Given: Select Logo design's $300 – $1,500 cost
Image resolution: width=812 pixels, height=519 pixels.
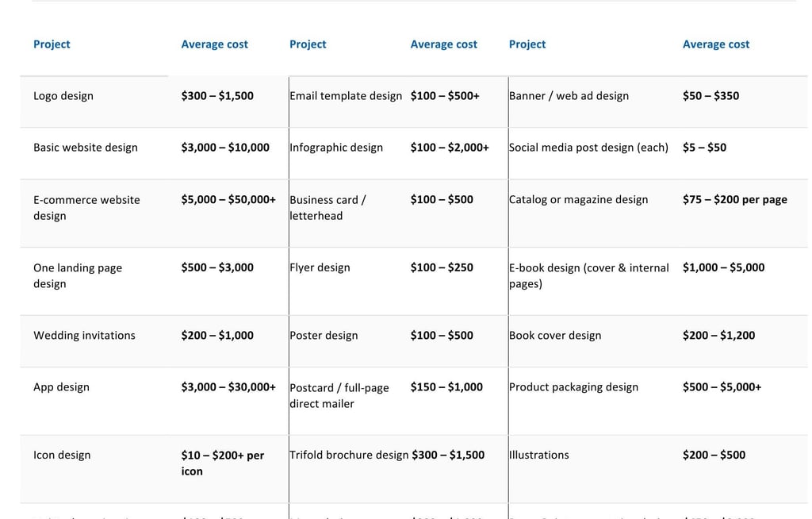Looking at the screenshot, I should (x=217, y=96).
